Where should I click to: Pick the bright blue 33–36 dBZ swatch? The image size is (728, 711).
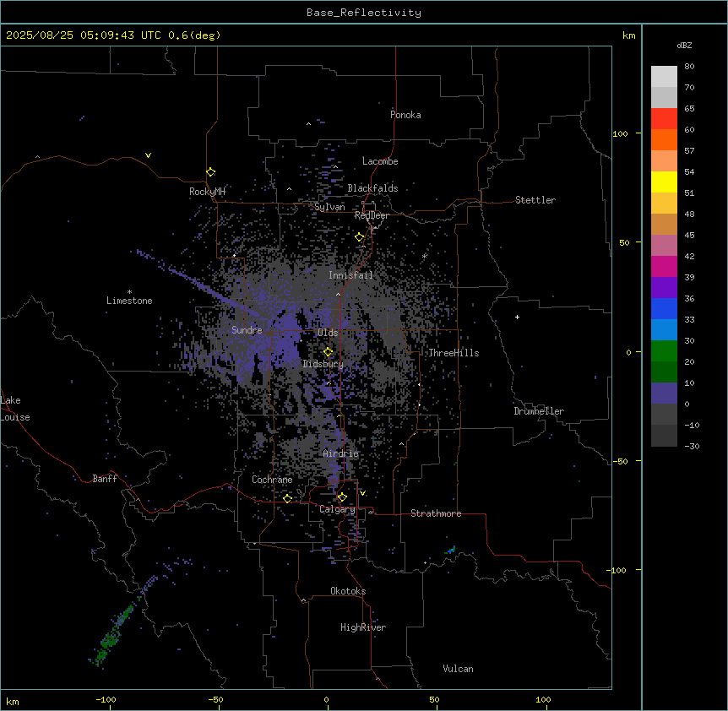(x=664, y=308)
